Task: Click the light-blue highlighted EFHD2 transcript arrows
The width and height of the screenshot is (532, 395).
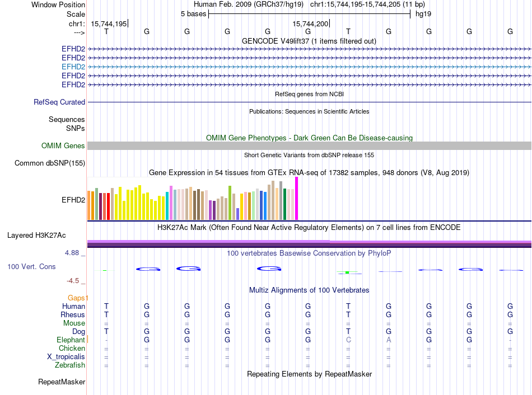Action: (310, 67)
